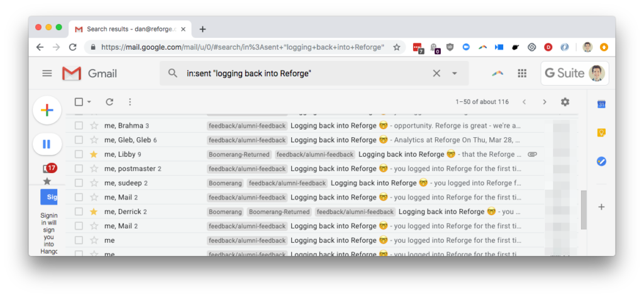644x297 pixels.
Task: Open the uBlock Origin shield extension
Action: point(450,47)
